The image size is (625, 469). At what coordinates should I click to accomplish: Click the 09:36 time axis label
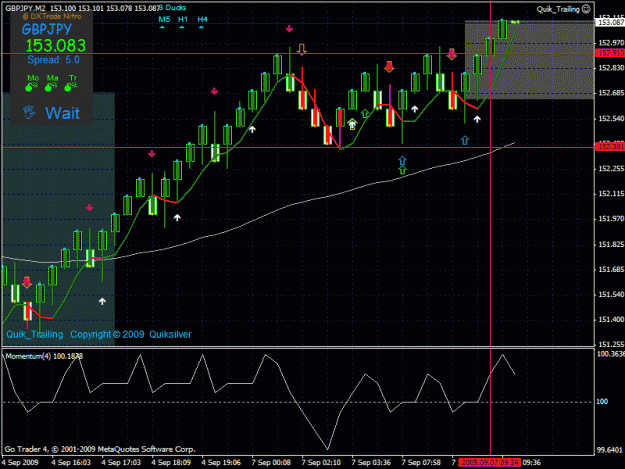532,463
